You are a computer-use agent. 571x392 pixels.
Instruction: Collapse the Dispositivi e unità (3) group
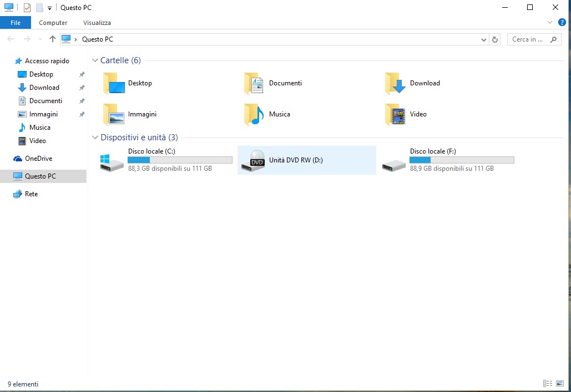click(x=95, y=138)
